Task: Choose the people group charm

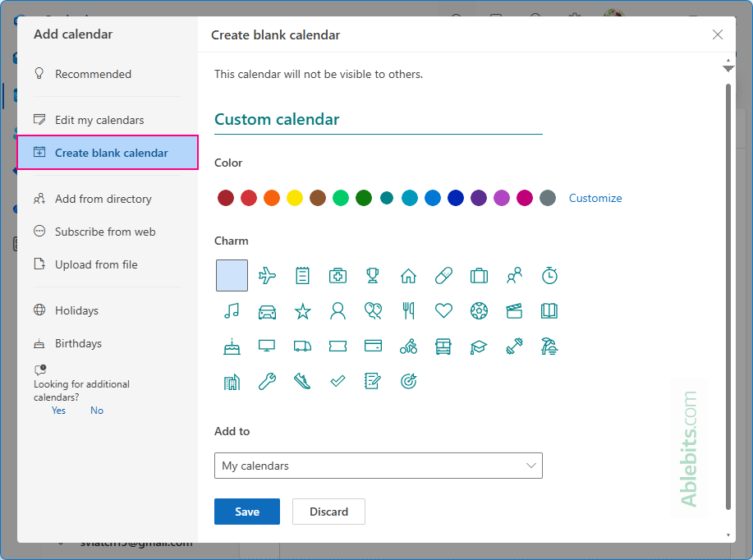Action: 514,276
